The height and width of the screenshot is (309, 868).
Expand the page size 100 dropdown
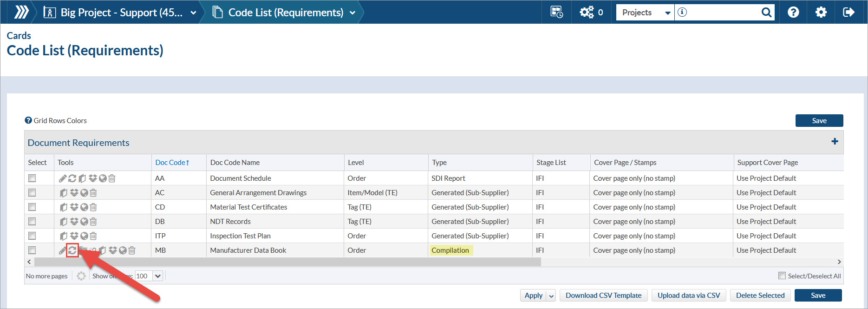tap(158, 276)
